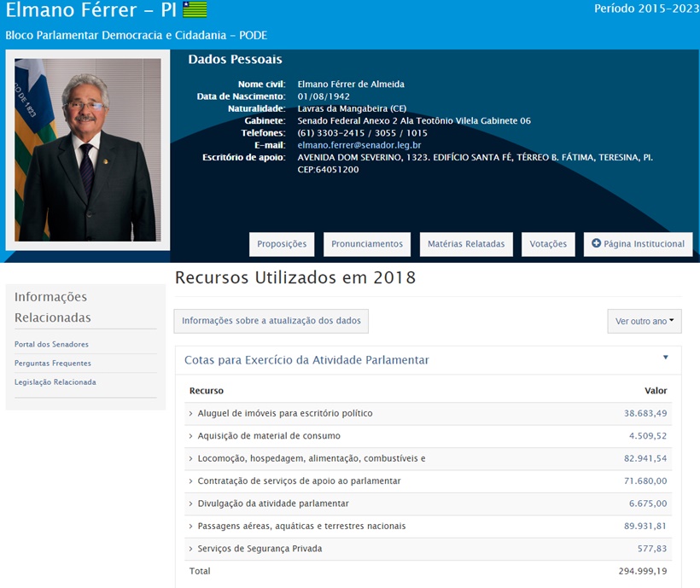Image resolution: width=700 pixels, height=588 pixels.
Task: Click the elmano.ferrer@senador.leg.br email link
Action: pos(359,145)
